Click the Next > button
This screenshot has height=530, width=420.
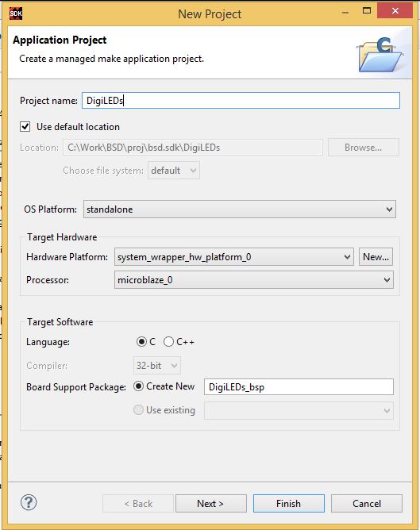210,504
